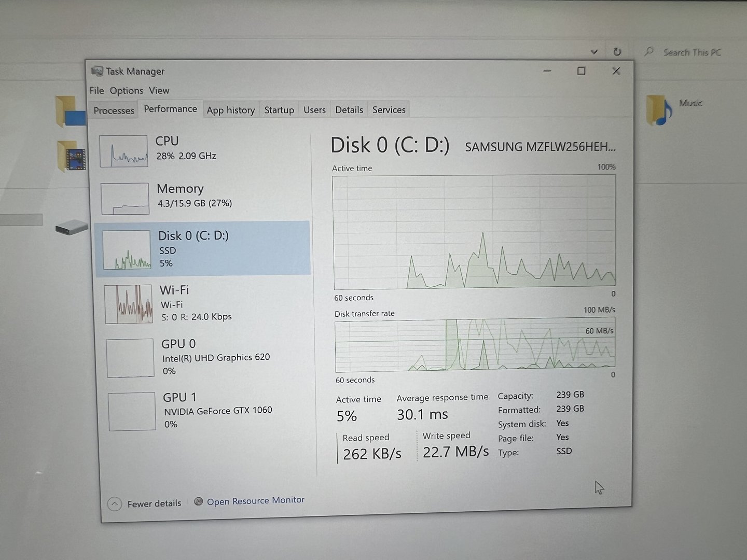
Task: Click the Resource Monitor icon
Action: 198,501
